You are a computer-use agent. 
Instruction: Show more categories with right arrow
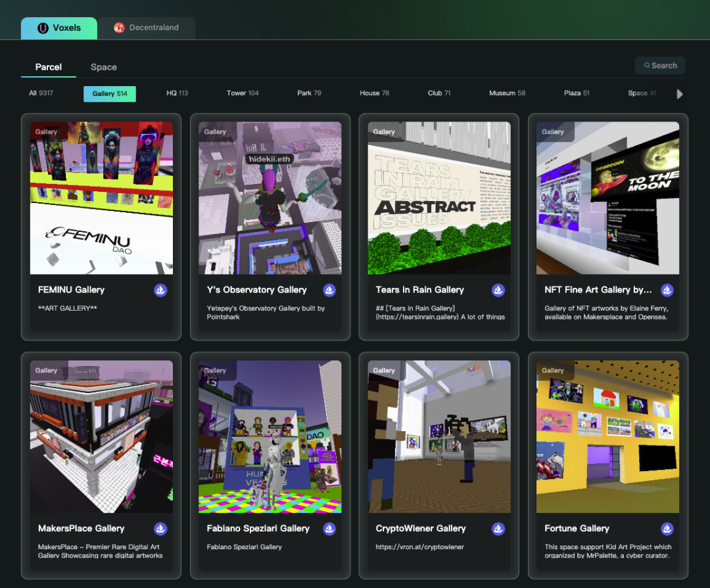pos(679,94)
